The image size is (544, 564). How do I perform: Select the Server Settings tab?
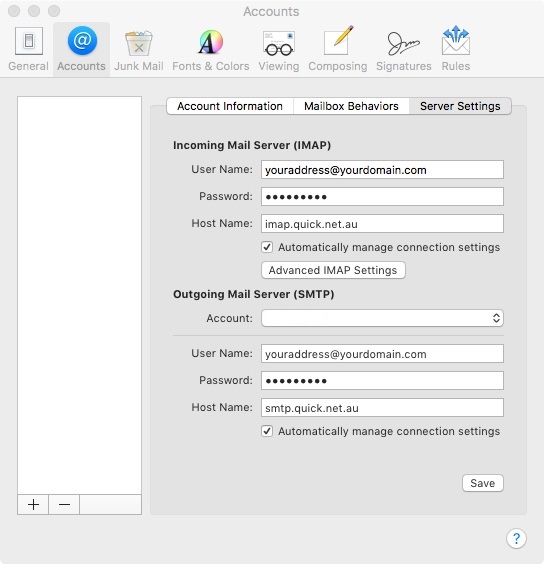pyautogui.click(x=460, y=106)
